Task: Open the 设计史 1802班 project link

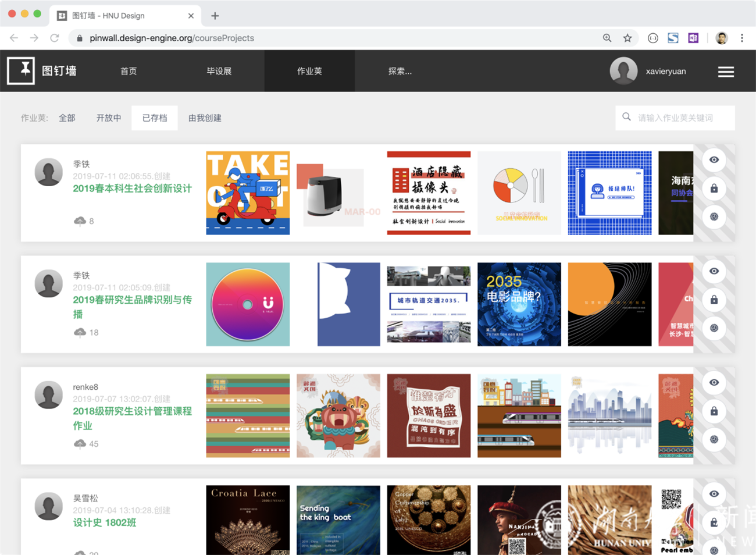Action: click(105, 522)
